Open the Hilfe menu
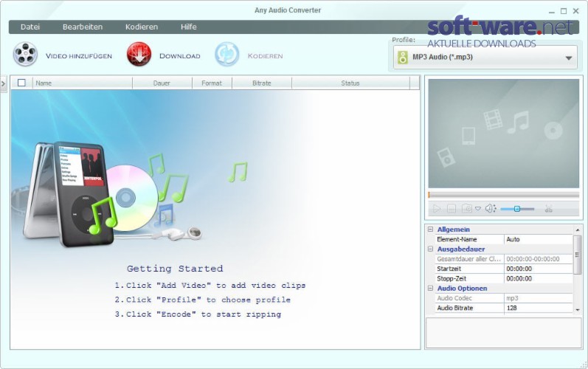This screenshot has width=588, height=369. click(188, 27)
